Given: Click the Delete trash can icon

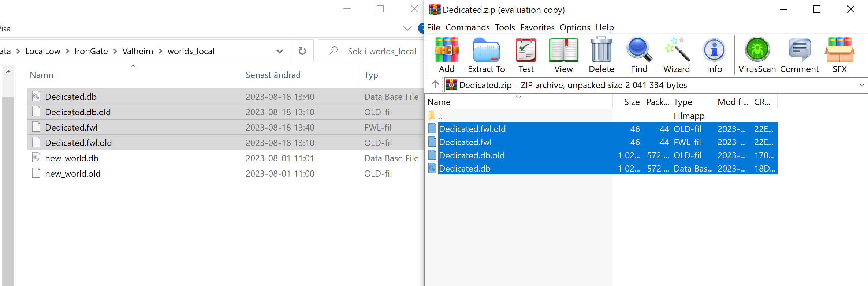Looking at the screenshot, I should click(x=601, y=50).
